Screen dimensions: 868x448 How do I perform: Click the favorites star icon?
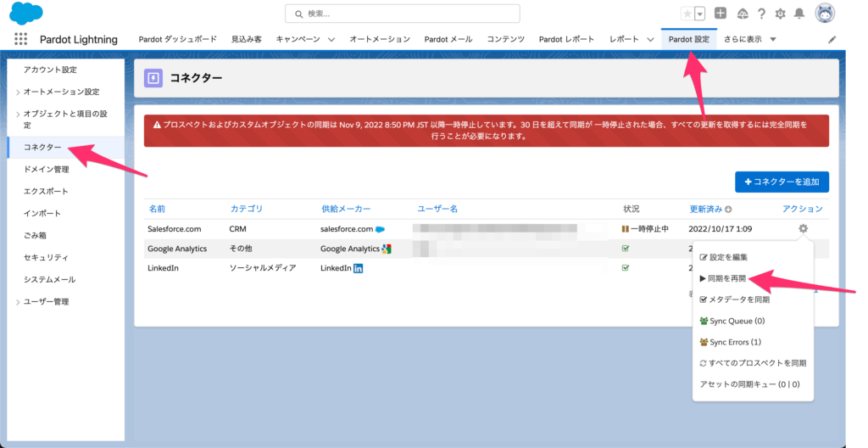687,14
